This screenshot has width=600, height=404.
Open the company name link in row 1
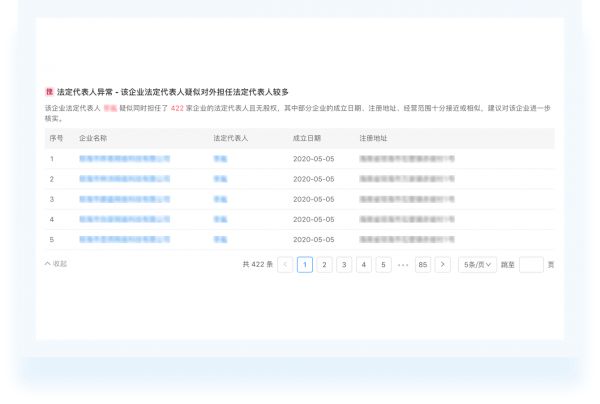[124, 159]
